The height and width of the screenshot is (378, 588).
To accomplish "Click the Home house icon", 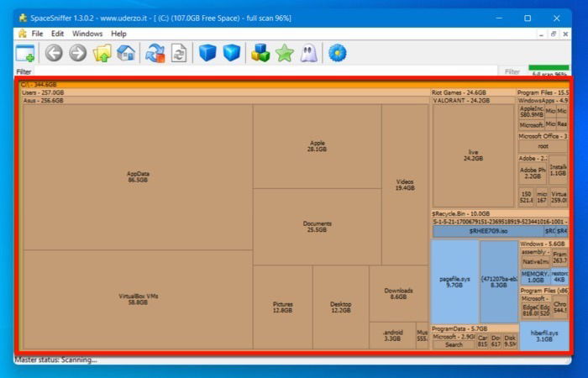I will pyautogui.click(x=126, y=53).
